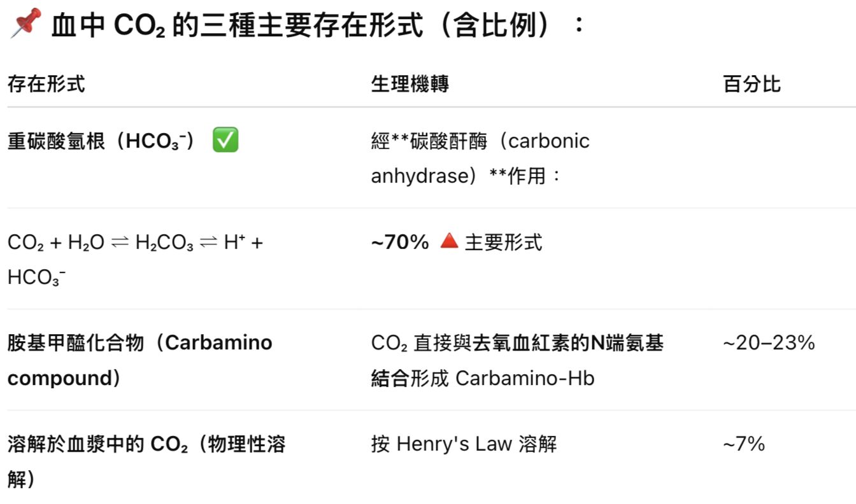This screenshot has height=504, width=856.
Task: Click the Carbamino-Hb text
Action: tap(525, 379)
